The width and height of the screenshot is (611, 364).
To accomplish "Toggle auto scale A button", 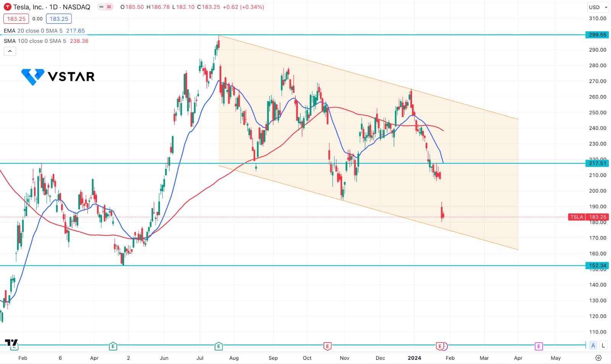I will coord(593,345).
